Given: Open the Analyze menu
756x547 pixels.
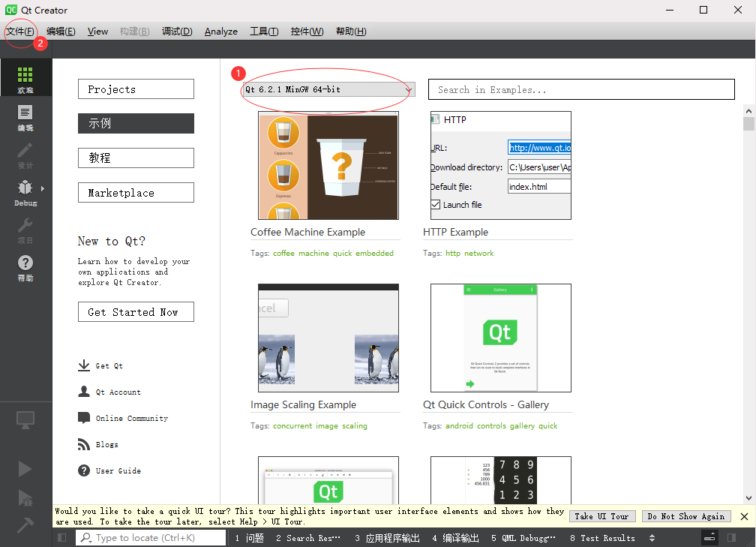Looking at the screenshot, I should coord(220,32).
